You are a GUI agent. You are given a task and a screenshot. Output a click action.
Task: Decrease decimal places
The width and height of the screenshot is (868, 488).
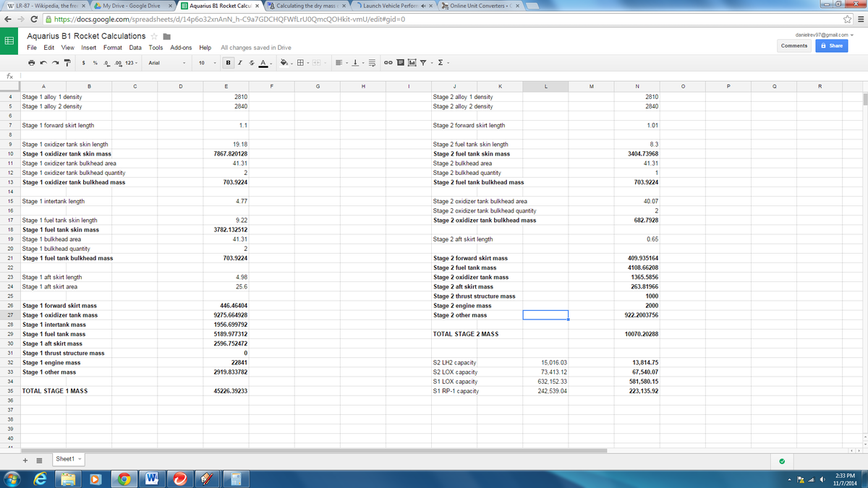click(x=106, y=63)
